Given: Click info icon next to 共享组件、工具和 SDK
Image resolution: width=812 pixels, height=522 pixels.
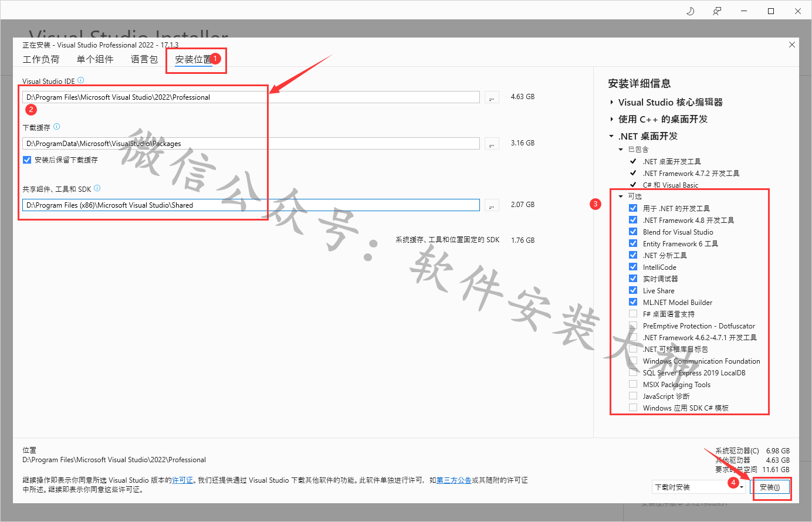Looking at the screenshot, I should 97,188.
